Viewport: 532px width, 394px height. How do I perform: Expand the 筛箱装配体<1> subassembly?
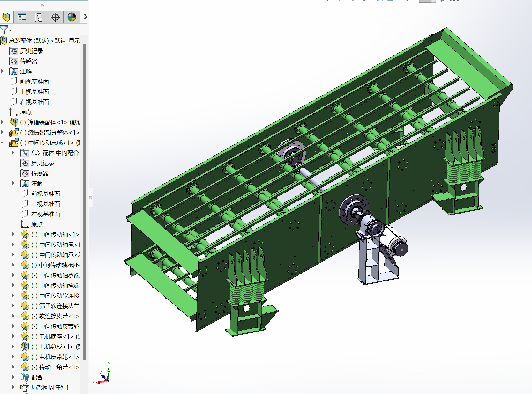3,122
